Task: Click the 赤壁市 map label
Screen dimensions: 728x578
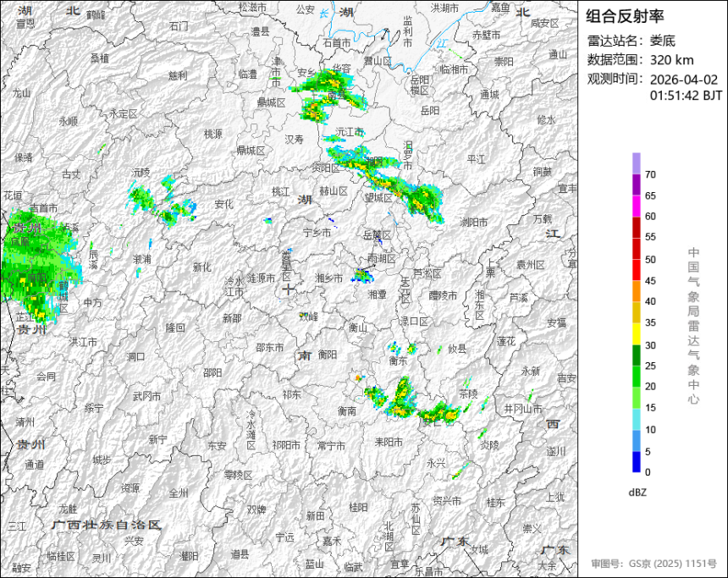Action: [x=486, y=35]
